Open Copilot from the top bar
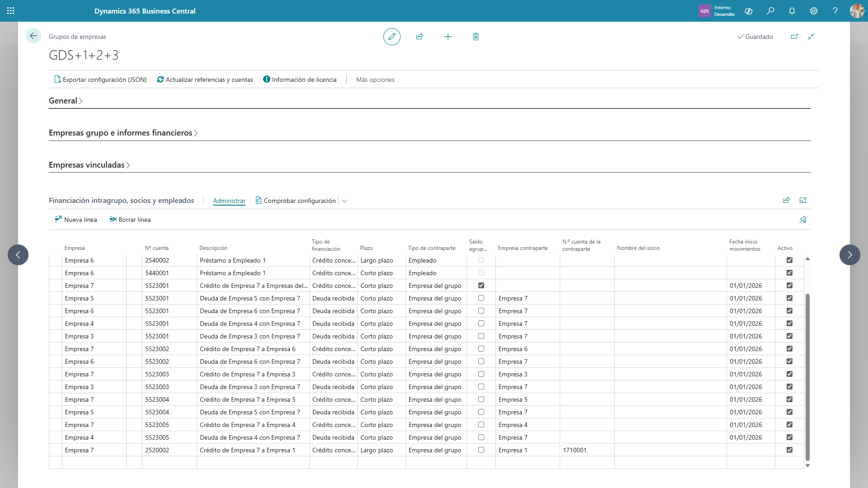This screenshot has height=488, width=868. pos(749,11)
